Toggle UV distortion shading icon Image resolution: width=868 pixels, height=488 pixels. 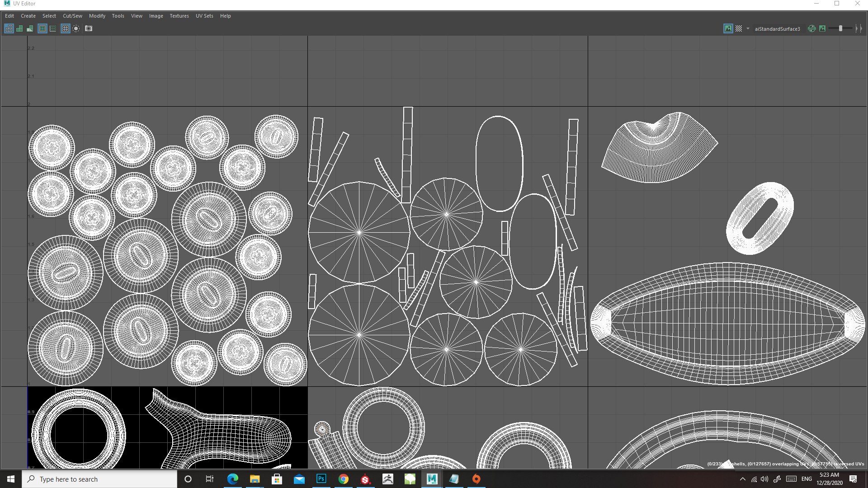[30, 28]
